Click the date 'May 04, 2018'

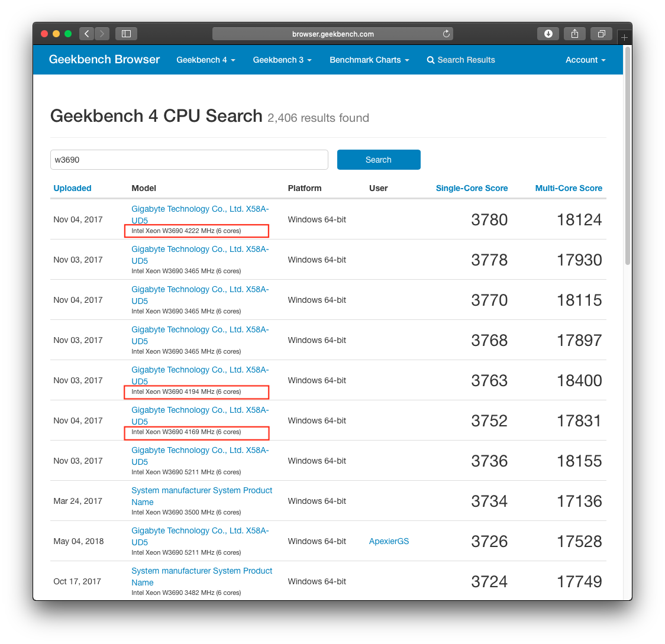coord(79,542)
